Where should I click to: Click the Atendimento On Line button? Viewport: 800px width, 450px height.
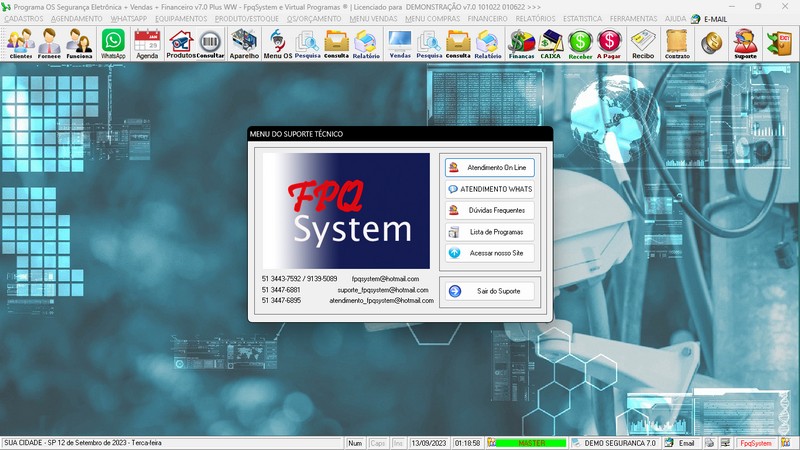click(490, 167)
